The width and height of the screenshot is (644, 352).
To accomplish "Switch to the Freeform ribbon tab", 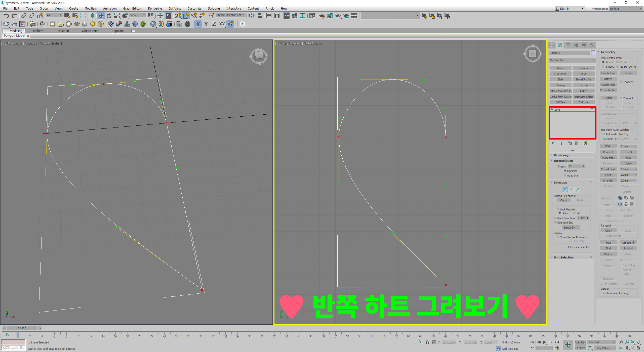I will (x=37, y=31).
